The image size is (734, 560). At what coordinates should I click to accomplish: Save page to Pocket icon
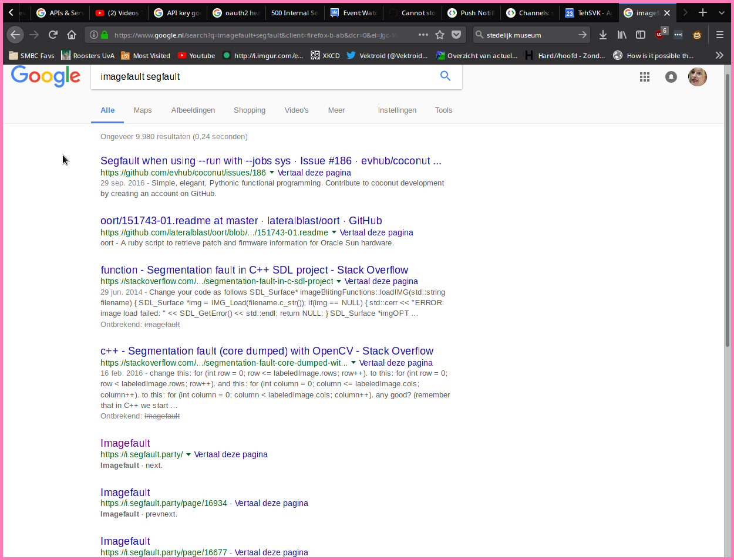click(x=456, y=35)
